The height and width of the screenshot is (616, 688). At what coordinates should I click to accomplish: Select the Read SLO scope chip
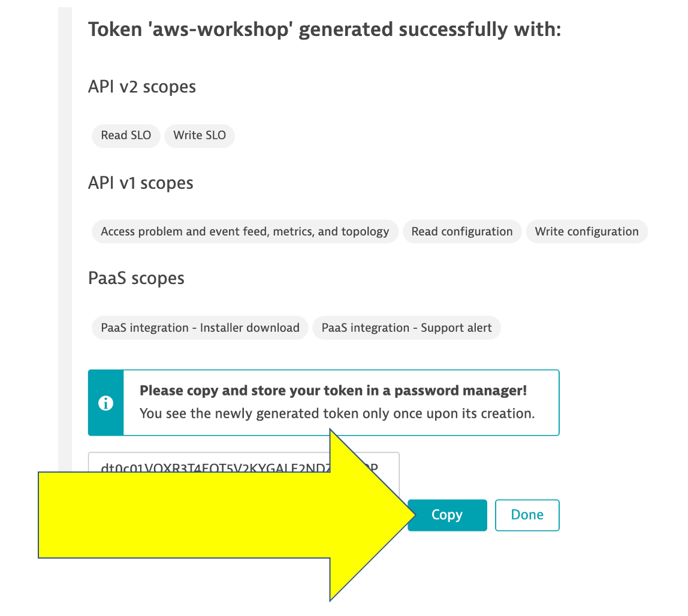coord(126,135)
